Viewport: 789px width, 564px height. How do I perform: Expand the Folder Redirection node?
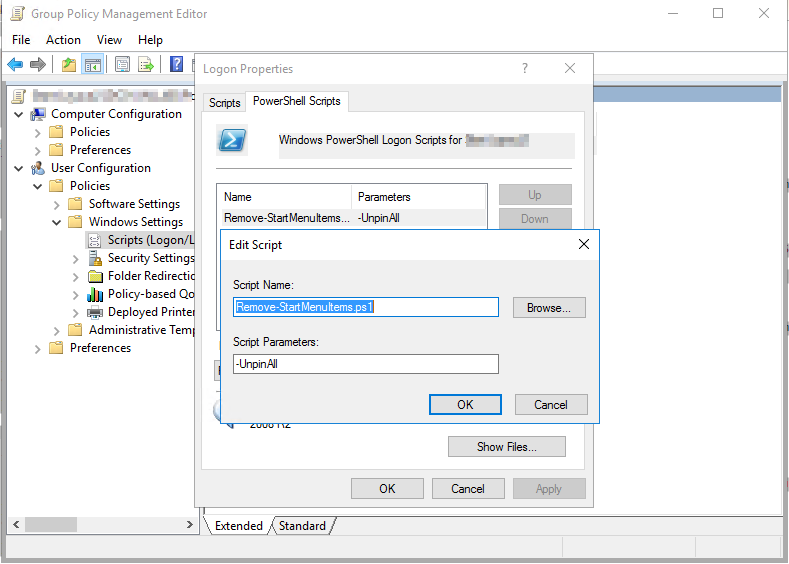tap(76, 276)
